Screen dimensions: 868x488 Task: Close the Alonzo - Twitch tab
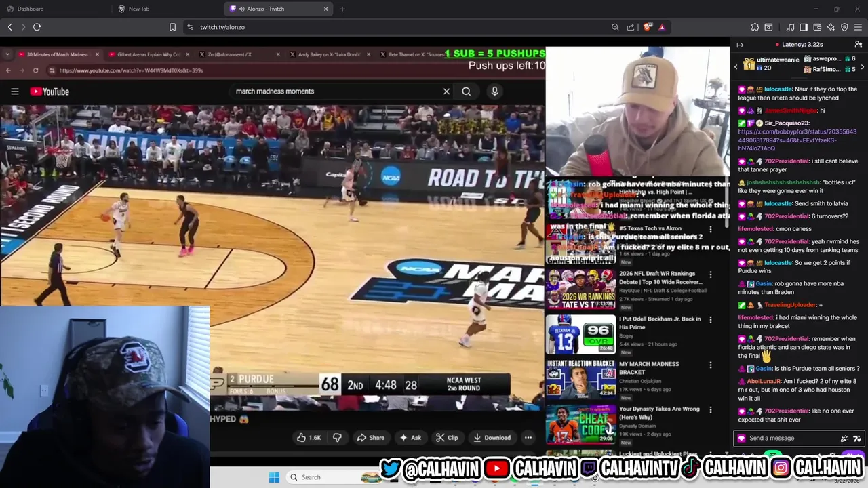tap(325, 9)
